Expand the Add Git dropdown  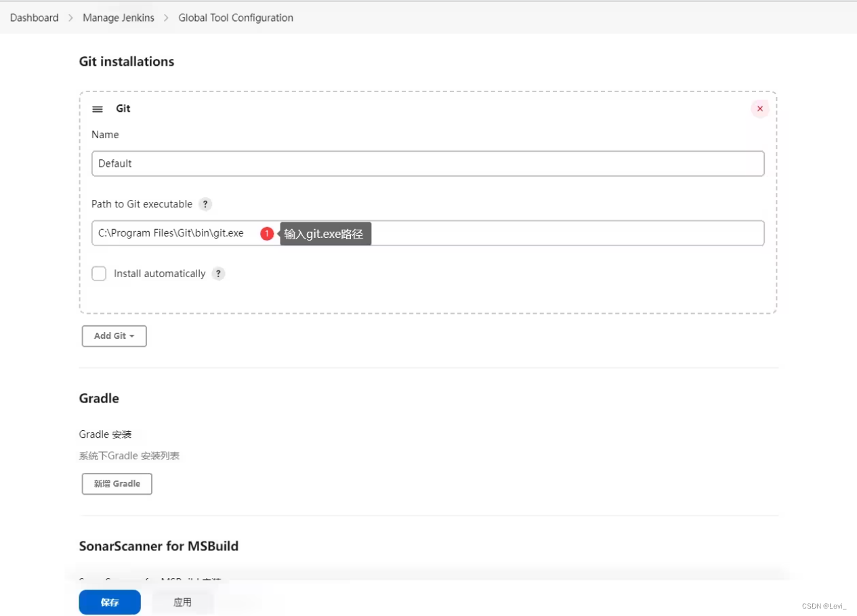pyautogui.click(x=114, y=335)
